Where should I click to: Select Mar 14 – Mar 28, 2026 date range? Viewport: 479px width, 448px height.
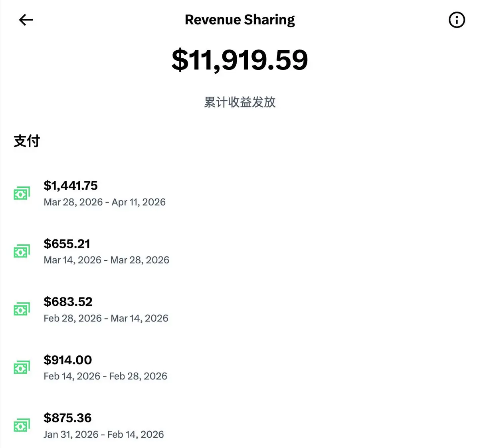click(106, 260)
